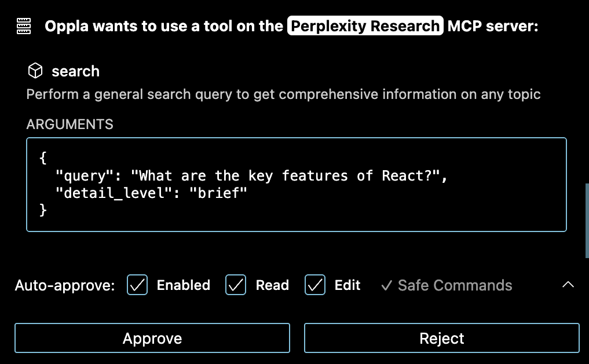
Task: Collapse the auto-approve settings chevron
Action: pyautogui.click(x=568, y=285)
